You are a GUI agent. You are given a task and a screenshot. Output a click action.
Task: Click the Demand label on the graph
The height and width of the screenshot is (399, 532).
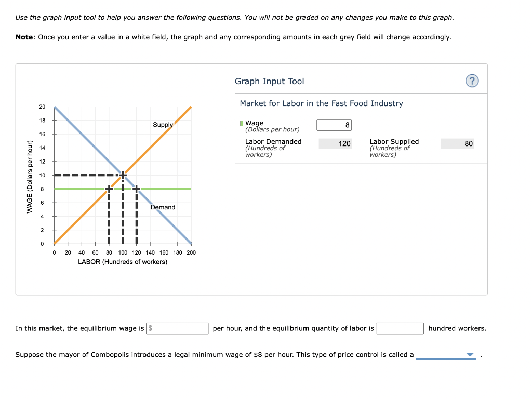(163, 207)
